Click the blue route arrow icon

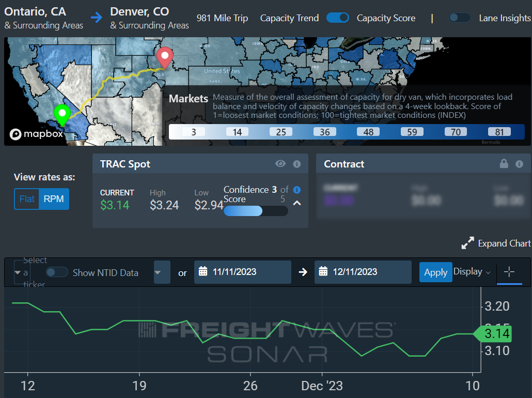tap(97, 18)
